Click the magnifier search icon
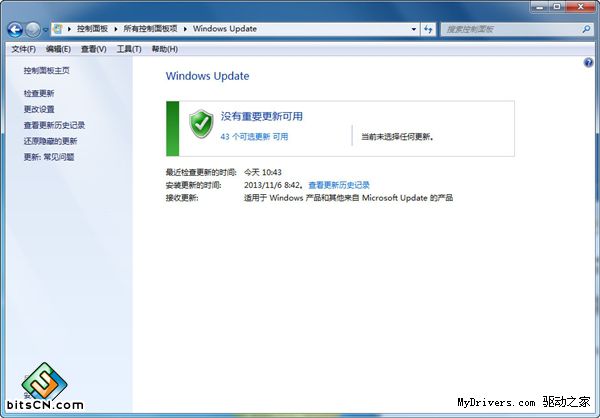600x418 pixels. pyautogui.click(x=586, y=29)
